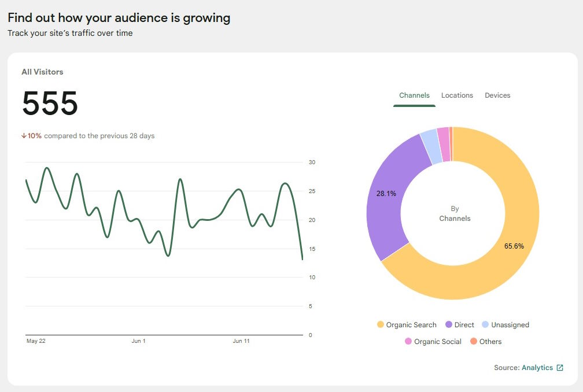This screenshot has width=583, height=392.
Task: Click the light blue Unassigned legend dot
Action: [484, 324]
